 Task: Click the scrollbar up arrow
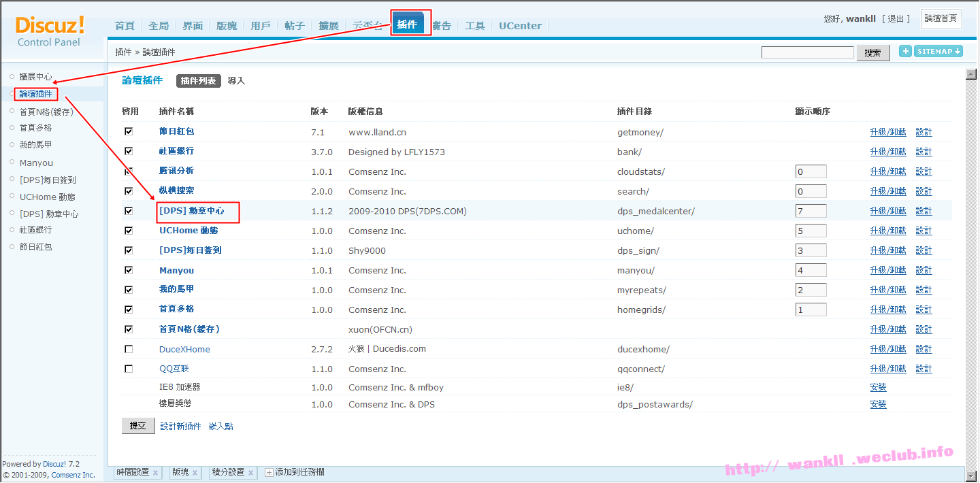coord(970,73)
